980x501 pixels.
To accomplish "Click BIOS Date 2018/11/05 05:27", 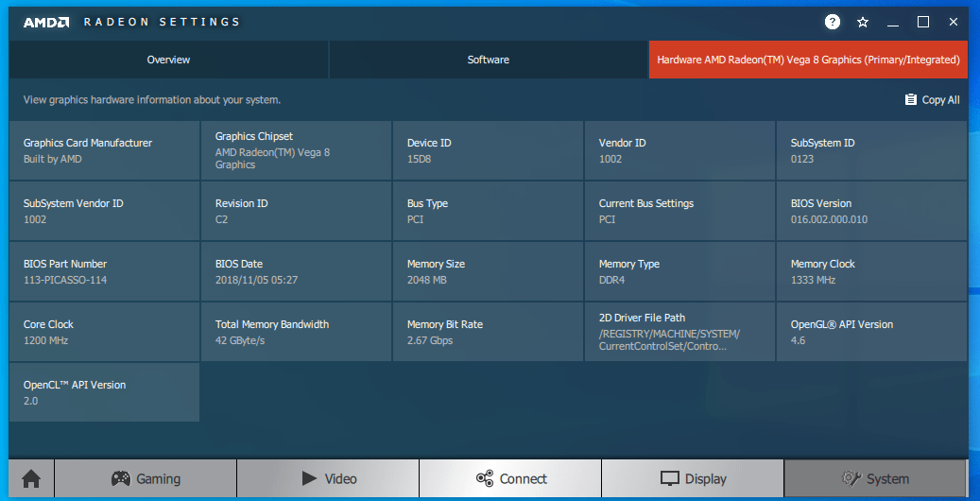I will [x=296, y=271].
